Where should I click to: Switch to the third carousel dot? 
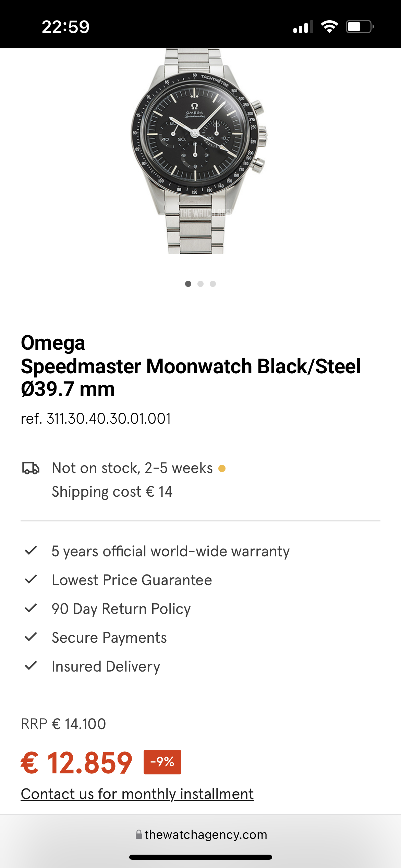tap(213, 284)
